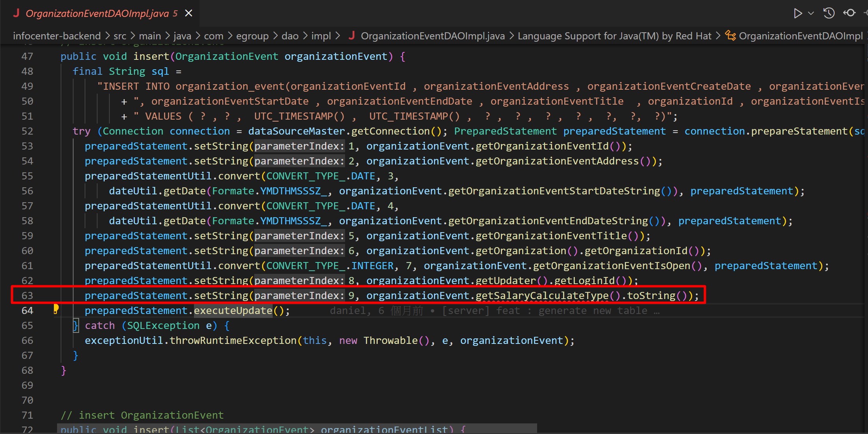Open the Timeline history clock icon
Image resolution: width=868 pixels, height=434 pixels.
829,13
